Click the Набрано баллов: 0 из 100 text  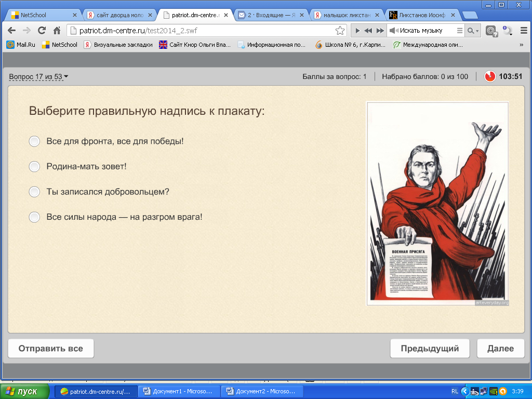[425, 77]
